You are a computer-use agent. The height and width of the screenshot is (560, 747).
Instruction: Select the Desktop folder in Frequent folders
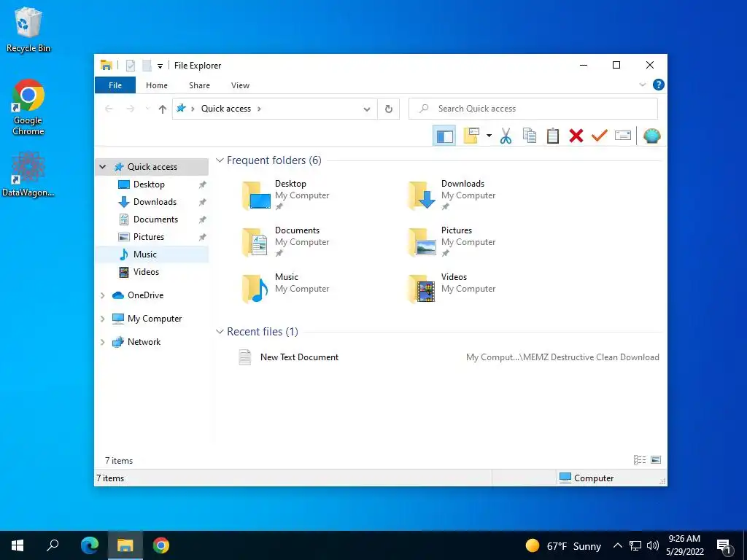pos(286,195)
